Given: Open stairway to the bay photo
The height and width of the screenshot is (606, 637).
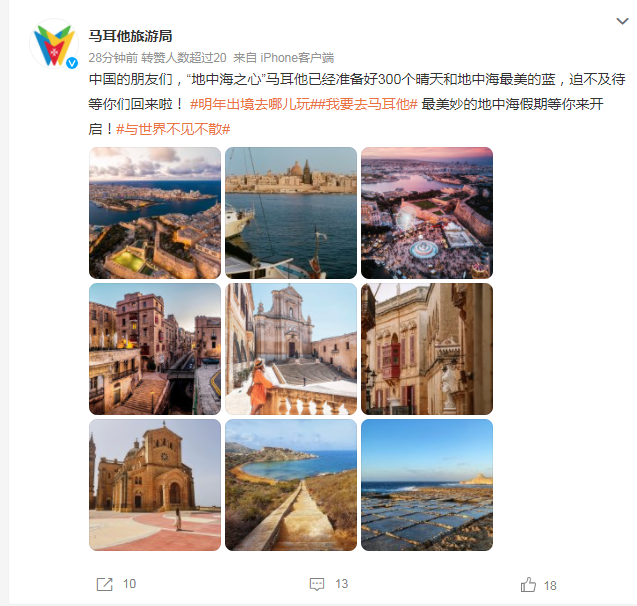Looking at the screenshot, I should click(x=291, y=485).
